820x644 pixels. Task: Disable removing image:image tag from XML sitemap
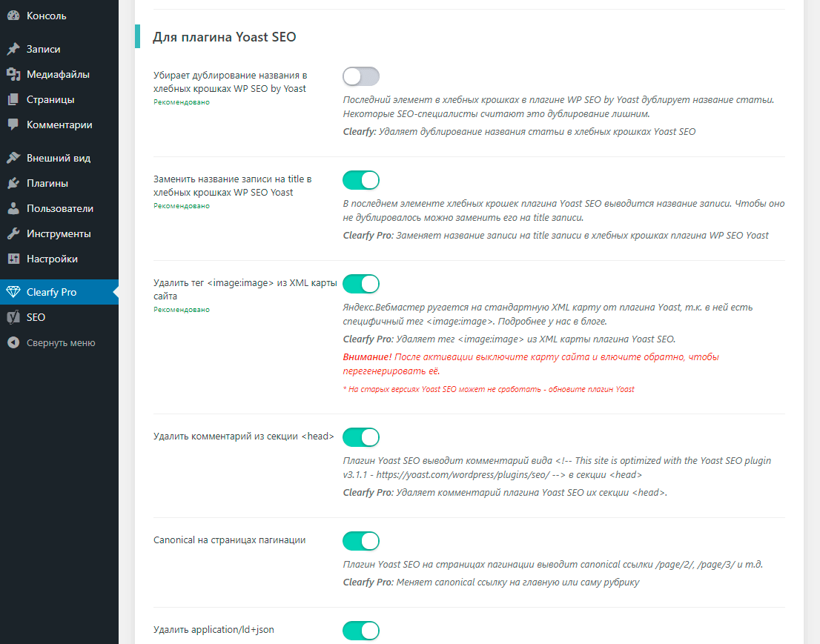pyautogui.click(x=361, y=284)
